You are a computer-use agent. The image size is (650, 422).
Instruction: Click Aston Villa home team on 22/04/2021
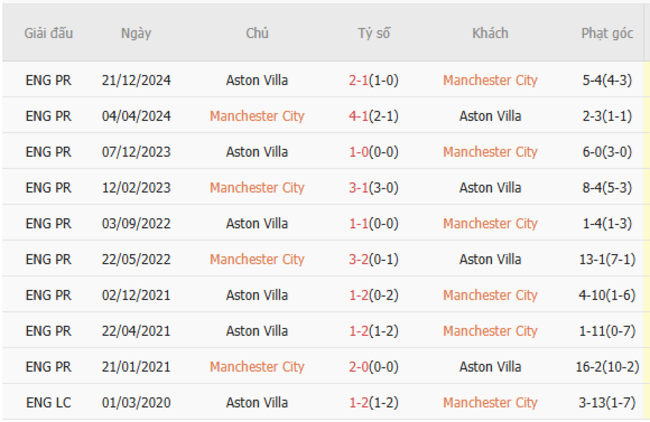(x=257, y=331)
